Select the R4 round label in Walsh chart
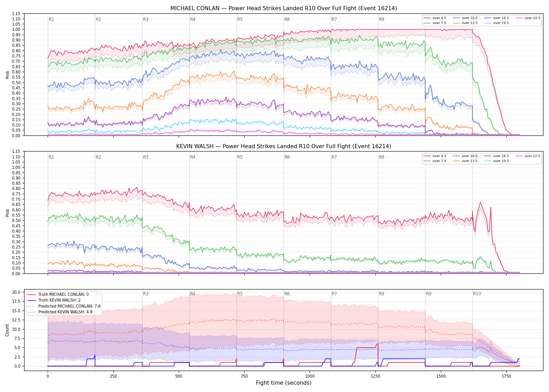The image size is (549, 392). pyautogui.click(x=193, y=157)
